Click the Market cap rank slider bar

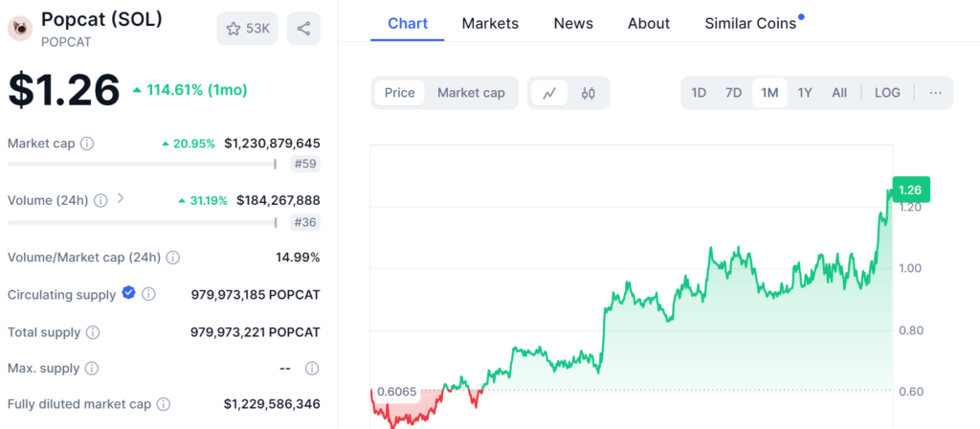tap(142, 164)
